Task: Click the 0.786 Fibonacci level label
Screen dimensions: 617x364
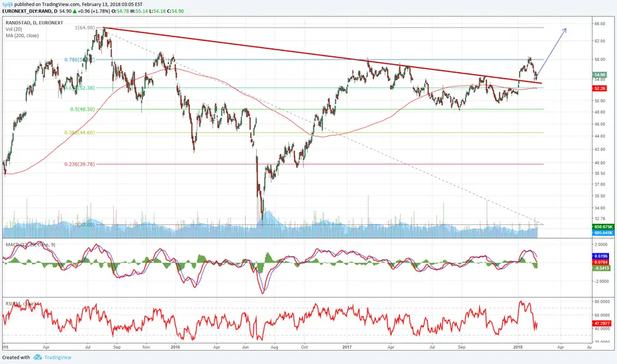Action: tap(79, 60)
